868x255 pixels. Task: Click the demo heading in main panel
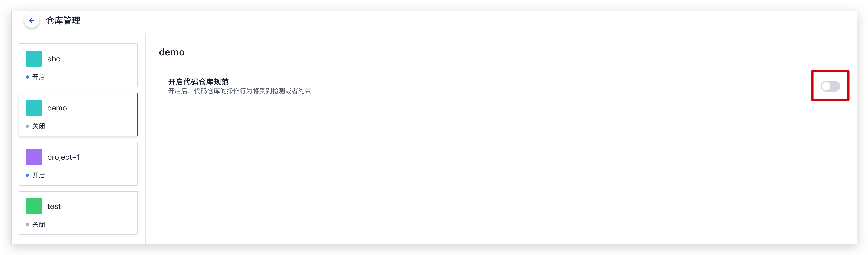click(x=172, y=52)
